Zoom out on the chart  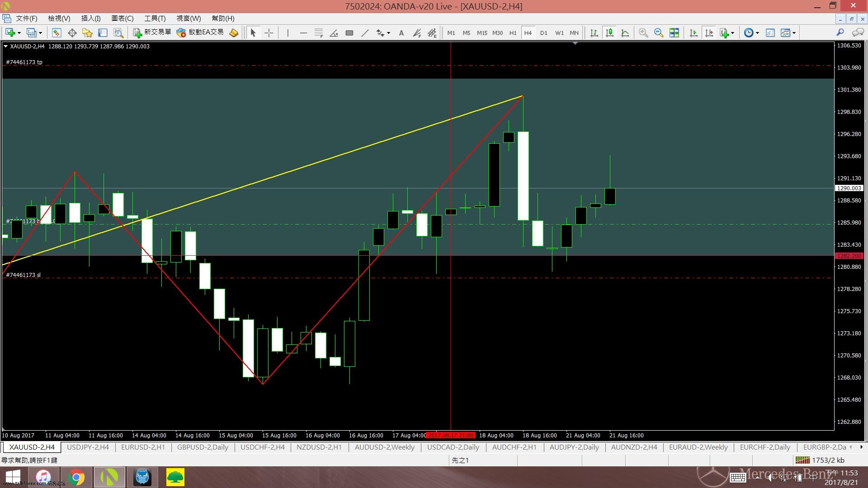[x=659, y=33]
